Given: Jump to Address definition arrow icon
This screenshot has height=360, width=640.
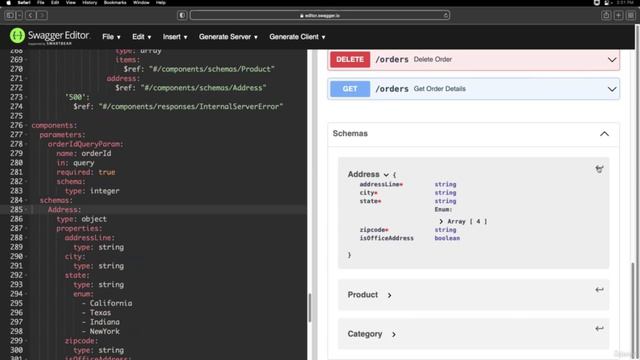Looking at the screenshot, I should 599,169.
